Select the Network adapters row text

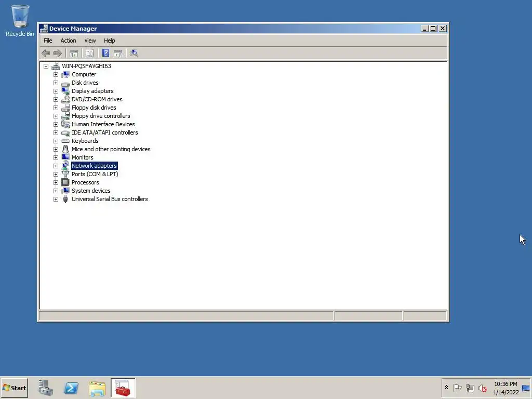(x=95, y=166)
